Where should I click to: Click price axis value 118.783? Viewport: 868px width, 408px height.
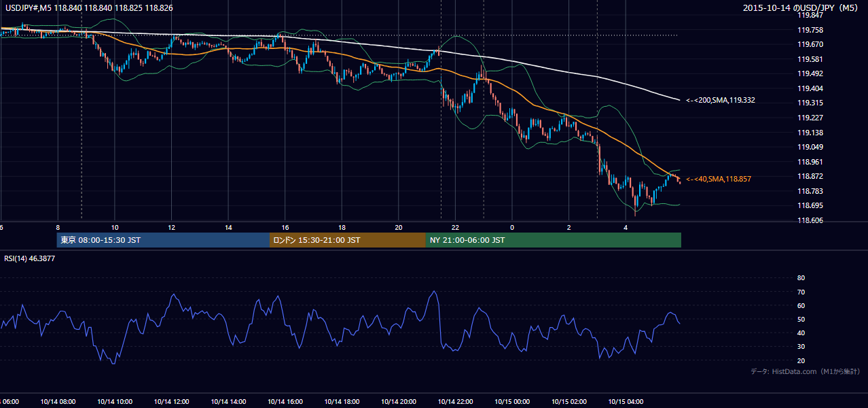pos(810,191)
